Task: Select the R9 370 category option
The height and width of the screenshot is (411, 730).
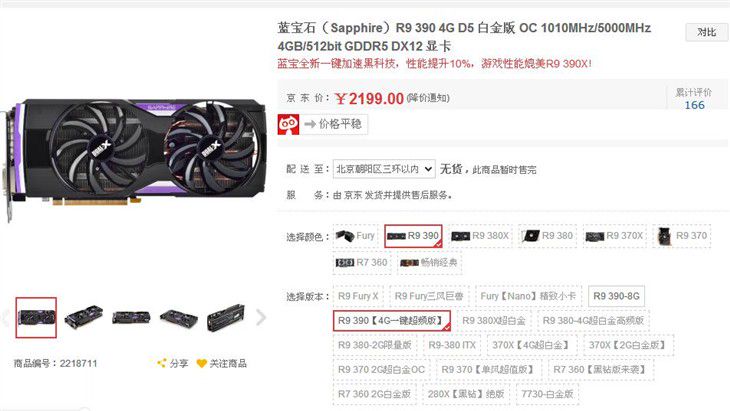Action: (x=682, y=236)
